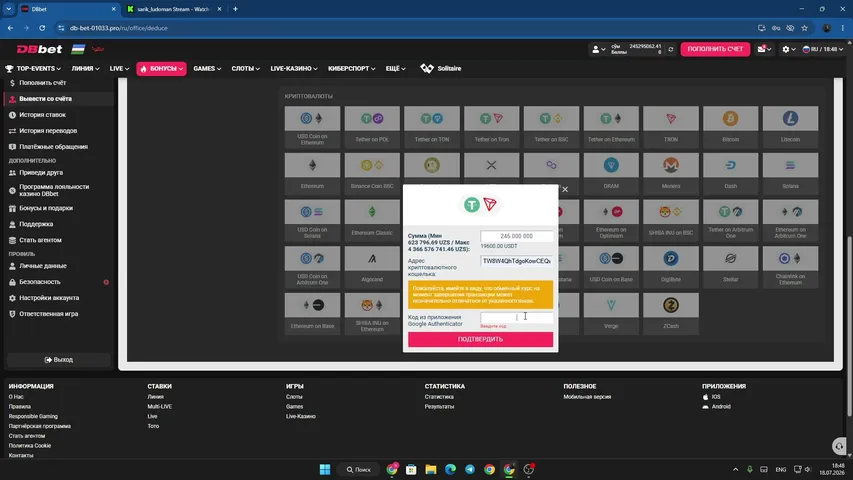Pick the GRAM cryptocurrency tile

pyautogui.click(x=611, y=173)
